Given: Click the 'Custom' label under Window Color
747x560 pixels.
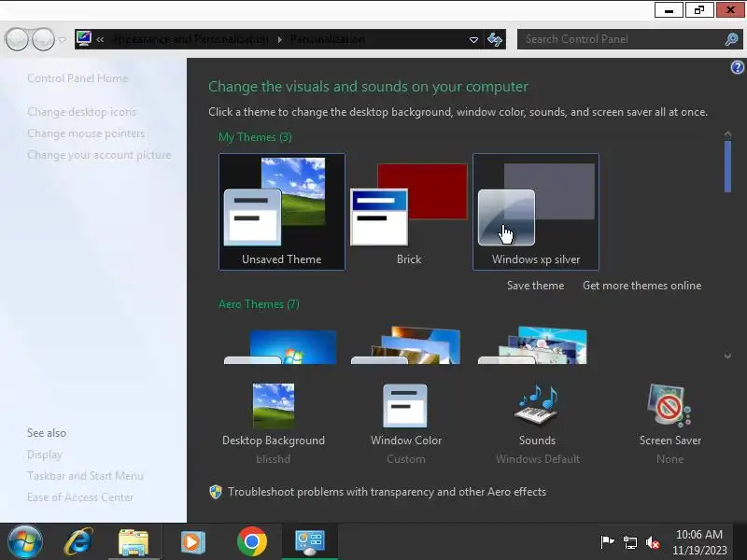Looking at the screenshot, I should tap(406, 459).
